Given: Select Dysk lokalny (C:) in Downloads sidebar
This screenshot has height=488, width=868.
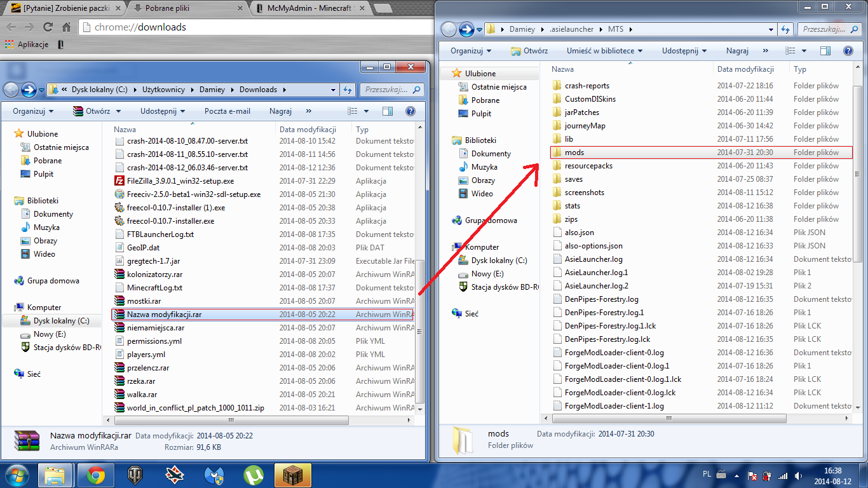Looking at the screenshot, I should click(61, 321).
